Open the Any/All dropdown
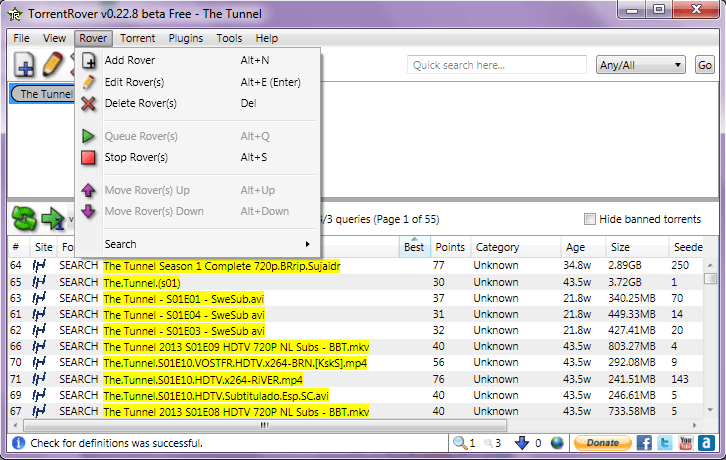 (640, 65)
